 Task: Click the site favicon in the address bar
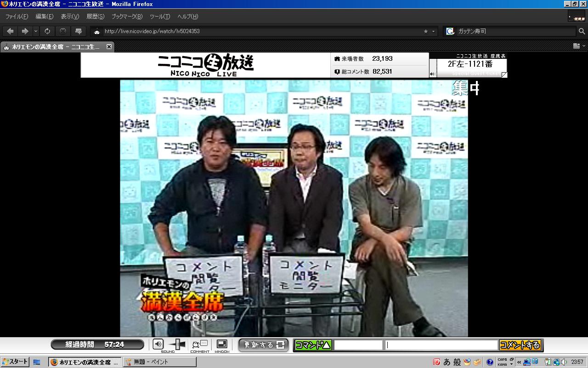[97, 32]
